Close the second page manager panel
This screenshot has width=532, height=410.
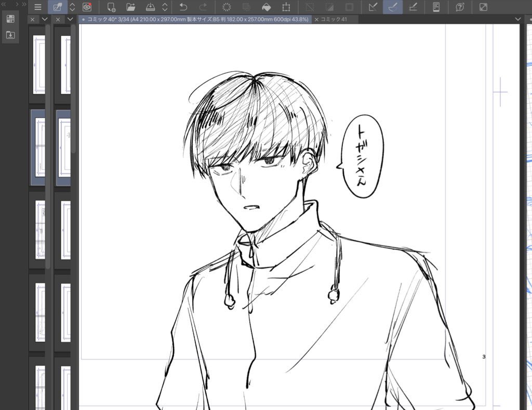pos(58,19)
